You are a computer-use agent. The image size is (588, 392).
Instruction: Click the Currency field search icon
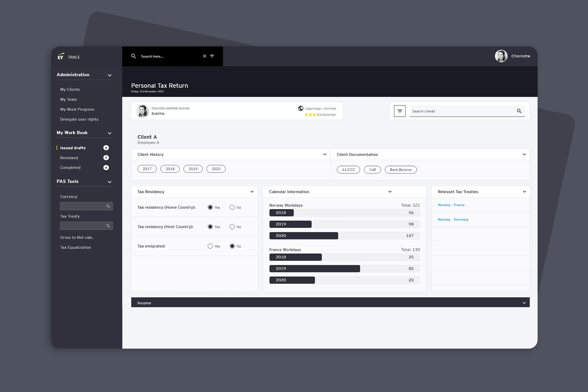(108, 206)
